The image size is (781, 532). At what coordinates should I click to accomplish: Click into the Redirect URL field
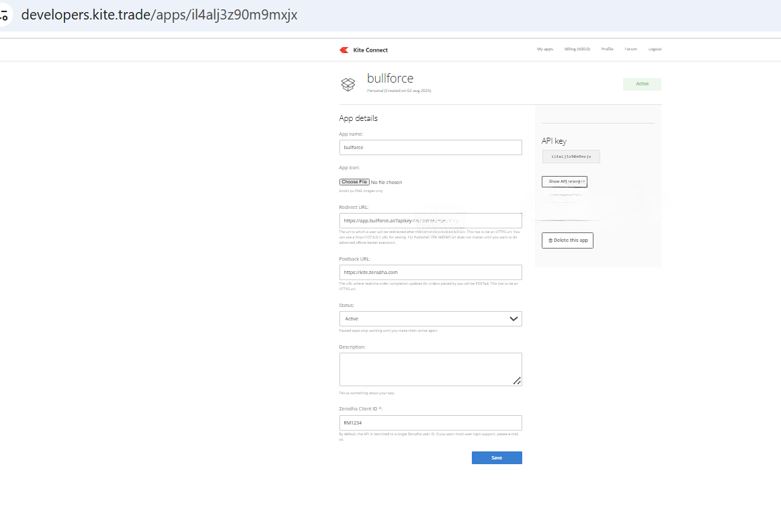click(x=430, y=220)
